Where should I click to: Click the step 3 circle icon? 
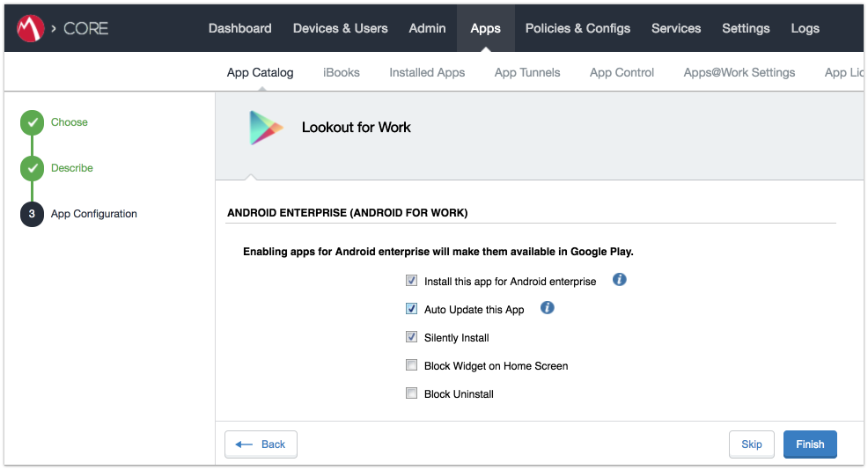pos(32,214)
